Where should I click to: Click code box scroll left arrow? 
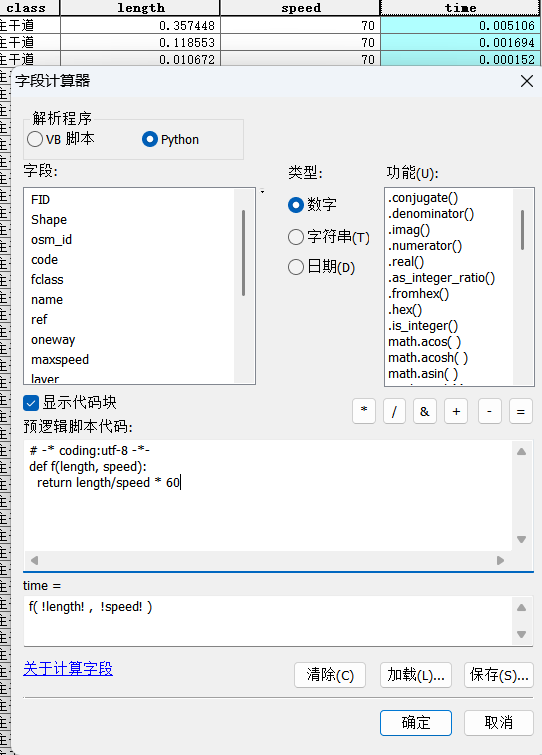(34, 560)
